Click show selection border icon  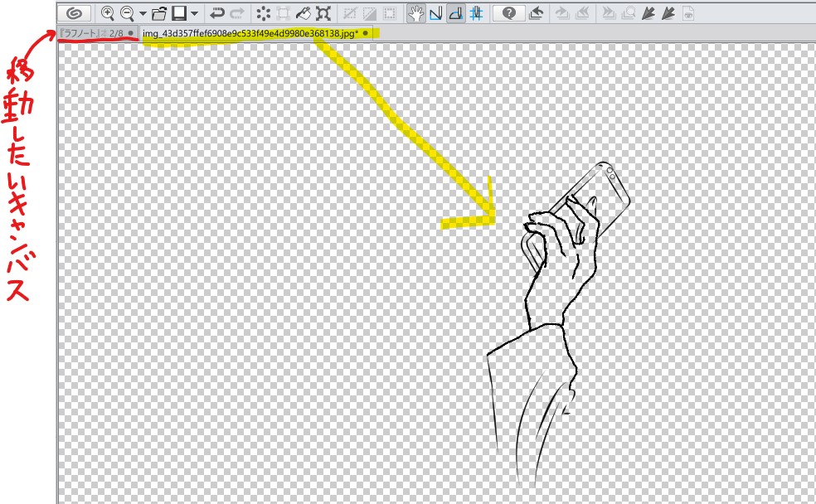click(x=390, y=13)
